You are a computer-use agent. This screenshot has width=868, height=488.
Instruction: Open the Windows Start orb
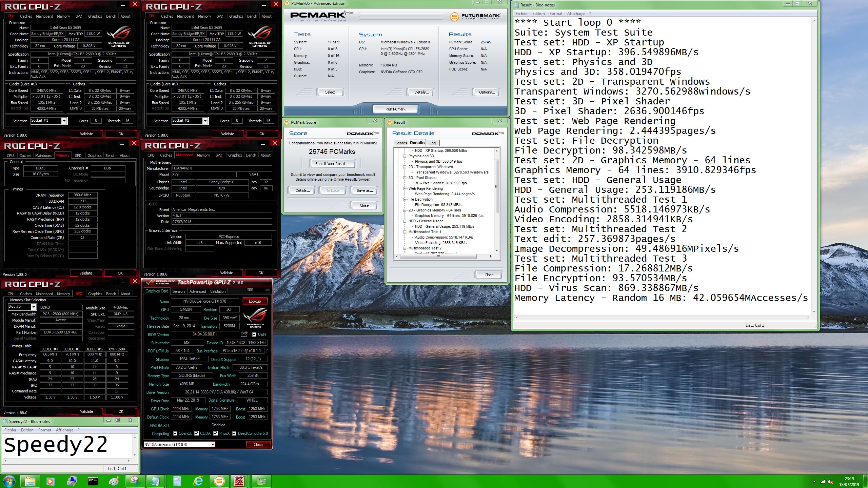[x=9, y=481]
